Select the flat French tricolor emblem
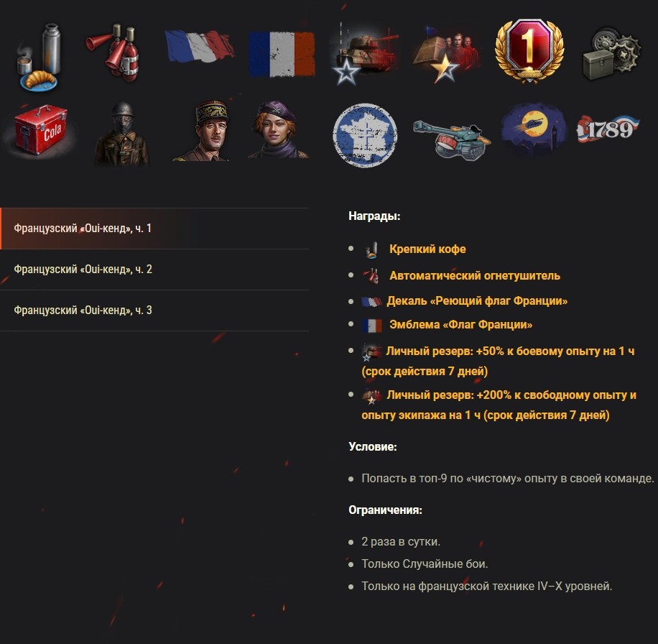The width and height of the screenshot is (658, 644). point(281,55)
